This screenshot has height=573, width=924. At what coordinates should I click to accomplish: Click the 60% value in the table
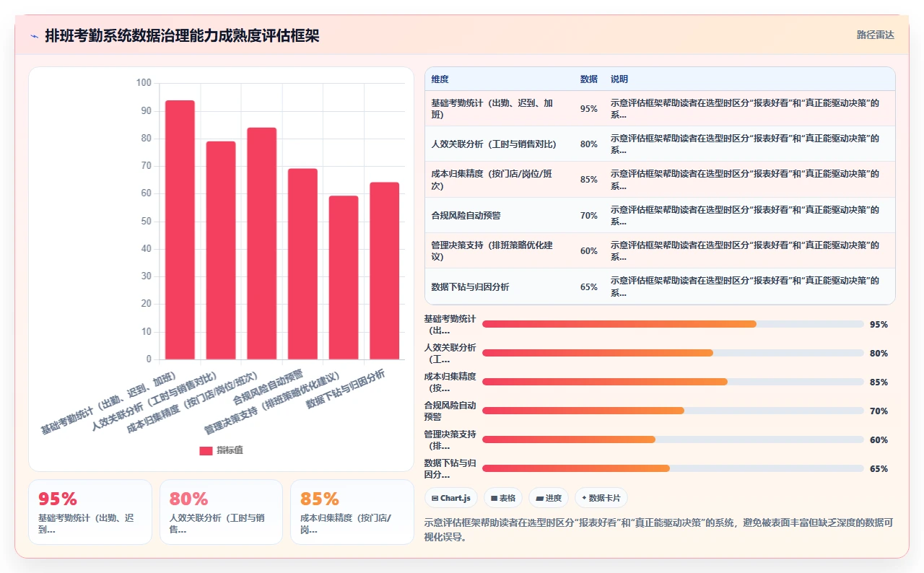[x=589, y=251]
